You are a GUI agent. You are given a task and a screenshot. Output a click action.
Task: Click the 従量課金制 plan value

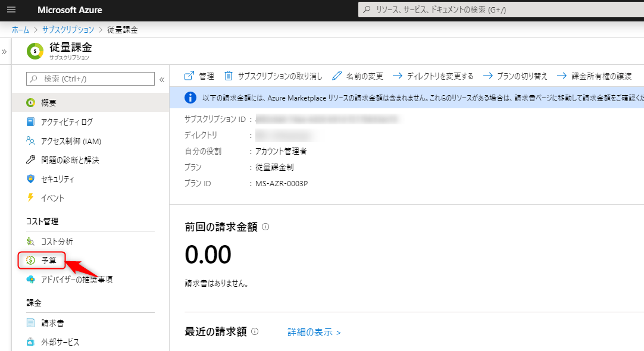274,167
